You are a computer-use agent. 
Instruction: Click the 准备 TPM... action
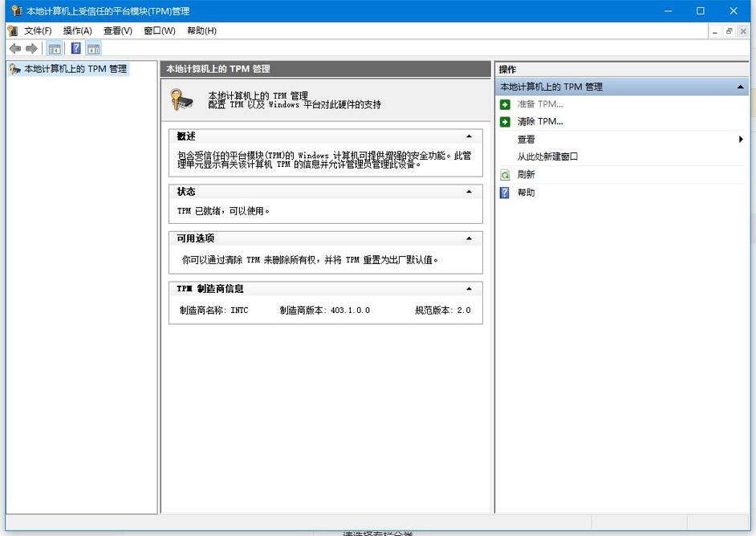tap(540, 104)
